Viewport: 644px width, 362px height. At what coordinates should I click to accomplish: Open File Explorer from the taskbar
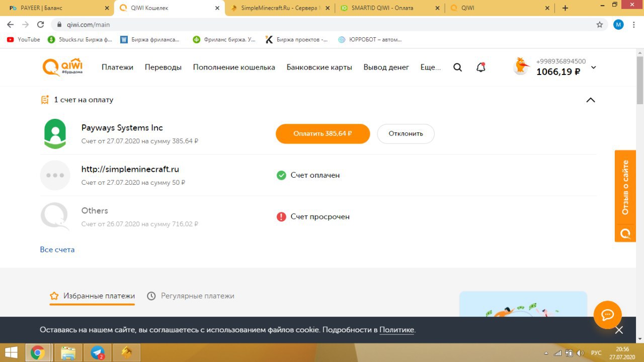pyautogui.click(x=68, y=353)
